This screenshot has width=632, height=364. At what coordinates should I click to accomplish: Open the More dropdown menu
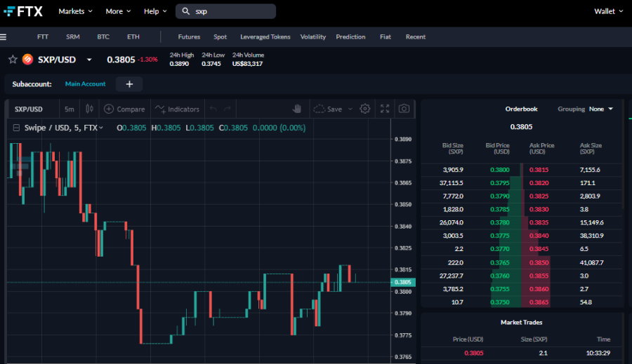pyautogui.click(x=118, y=11)
